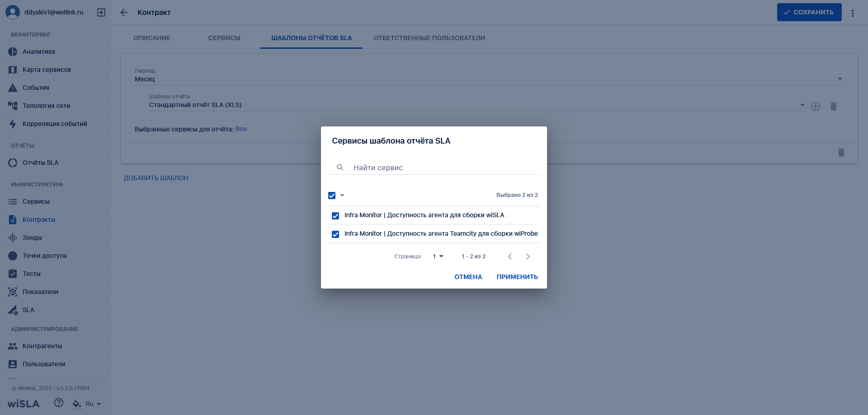Open Карта сервисов in the sidebar
Image resolution: width=868 pixels, height=415 pixels.
coord(55,70)
